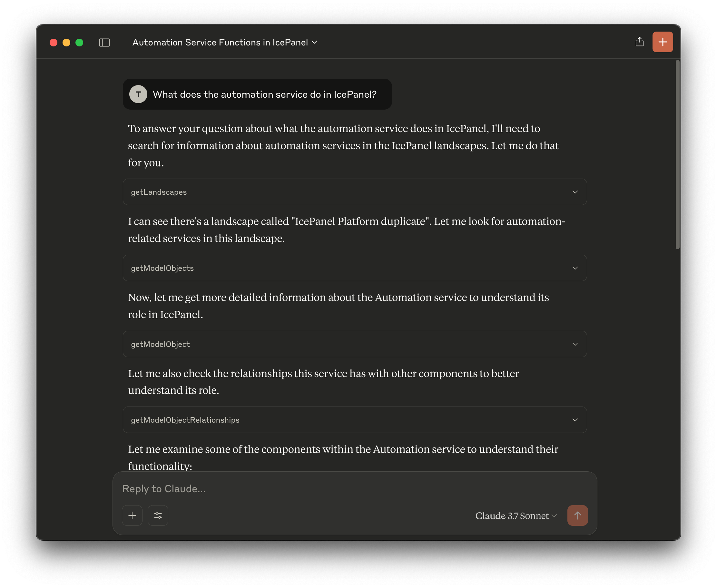The width and height of the screenshot is (717, 588).
Task: Expand the getModelObjectRelationships tool call
Action: click(354, 420)
